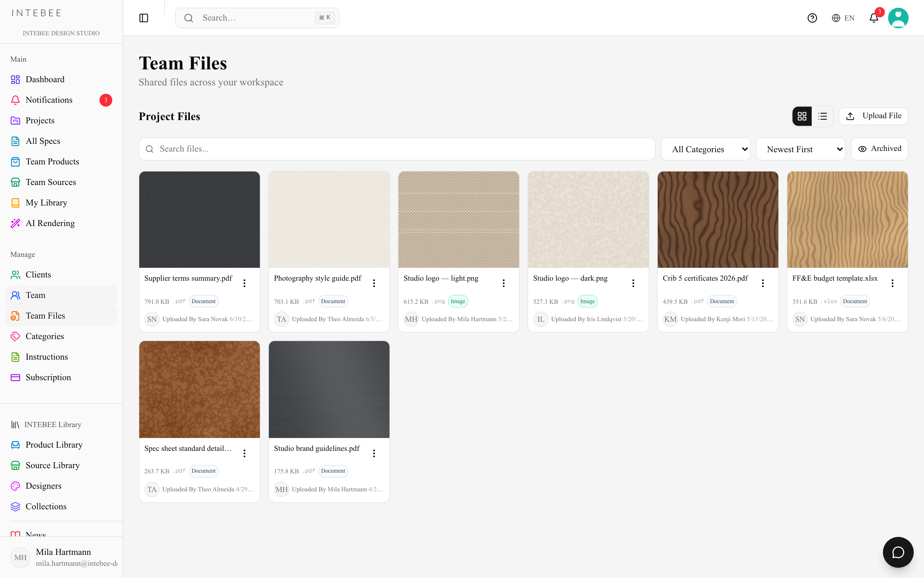
Task: Open options for FF&E budget template.xlsx
Action: click(x=892, y=283)
